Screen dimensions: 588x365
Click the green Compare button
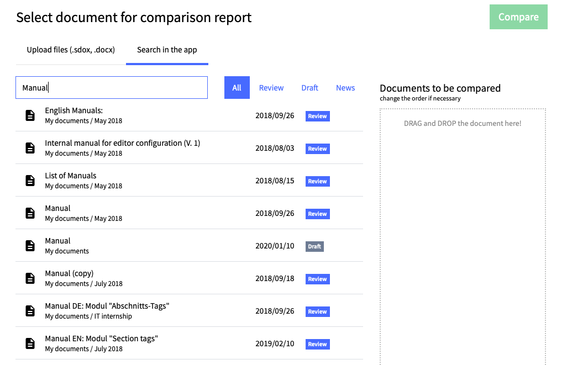pos(518,17)
